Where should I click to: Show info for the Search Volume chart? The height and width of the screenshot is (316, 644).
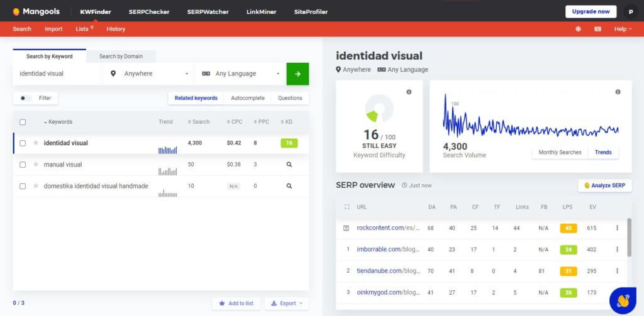pos(618,92)
